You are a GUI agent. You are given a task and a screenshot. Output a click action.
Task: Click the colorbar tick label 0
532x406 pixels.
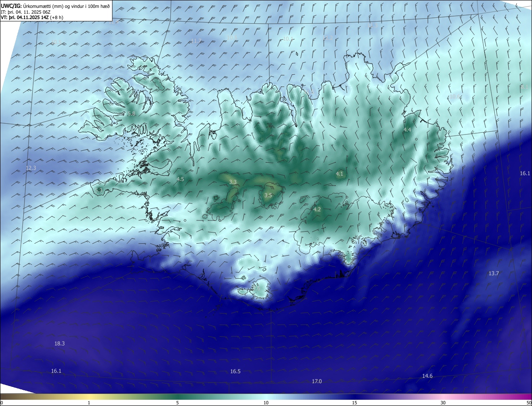[2, 403]
